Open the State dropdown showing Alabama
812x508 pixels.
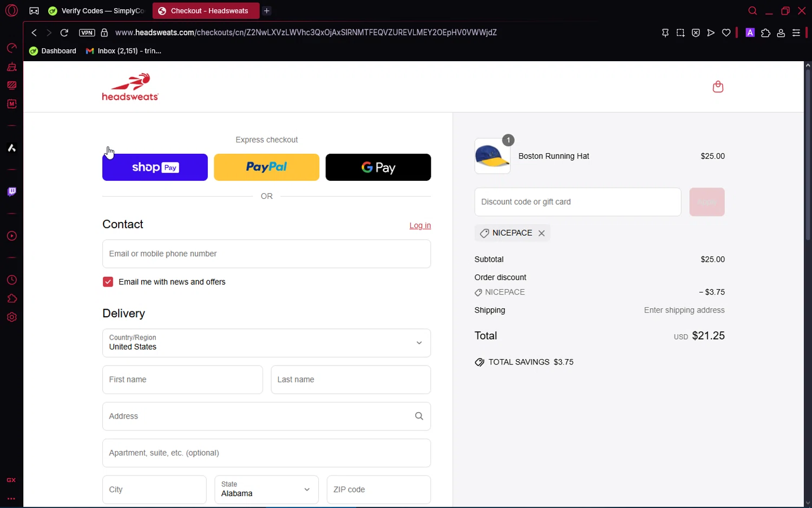[x=266, y=490]
